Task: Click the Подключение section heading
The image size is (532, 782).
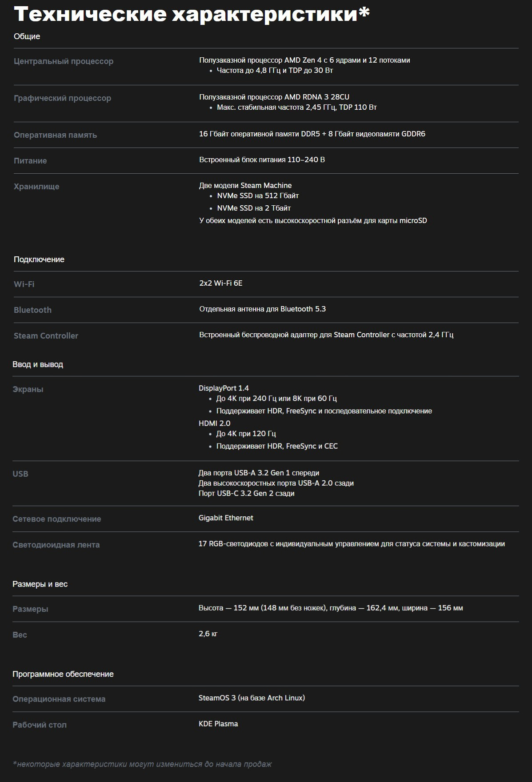Action: pos(39,259)
